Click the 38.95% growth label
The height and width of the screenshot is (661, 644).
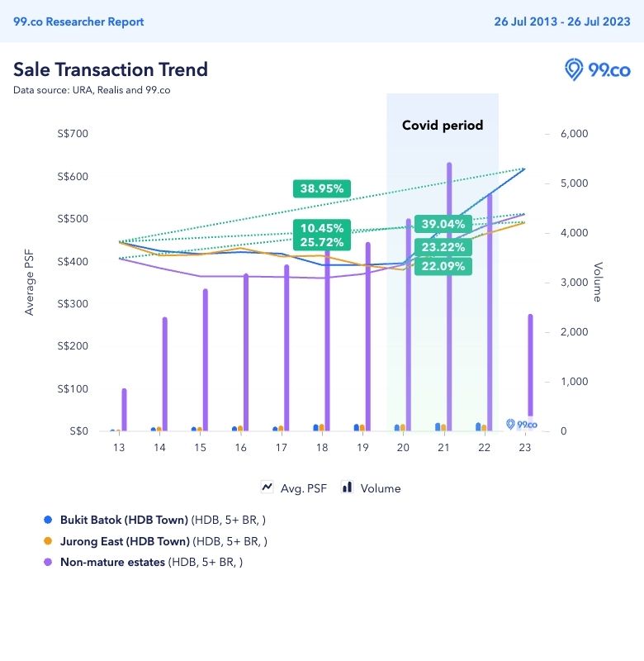pos(322,188)
